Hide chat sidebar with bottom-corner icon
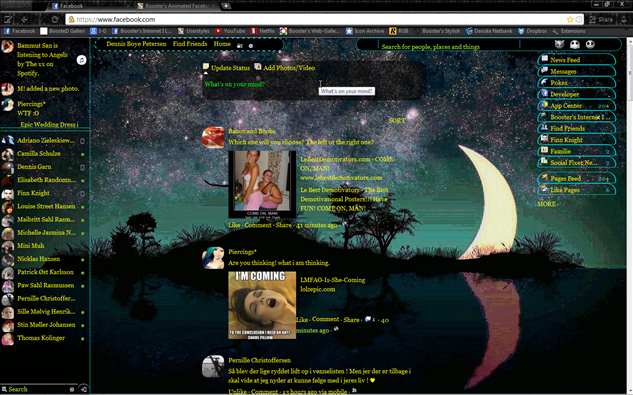 tap(83, 389)
